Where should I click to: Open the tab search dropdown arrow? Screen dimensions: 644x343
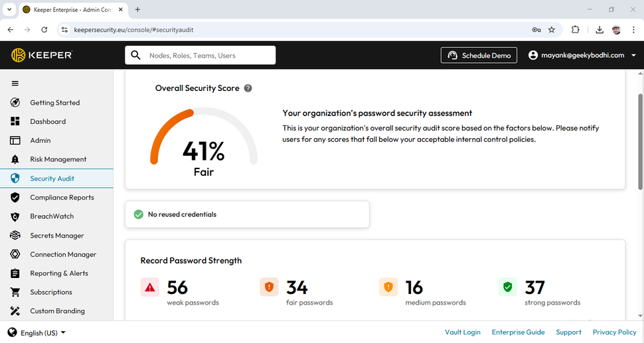(x=9, y=9)
